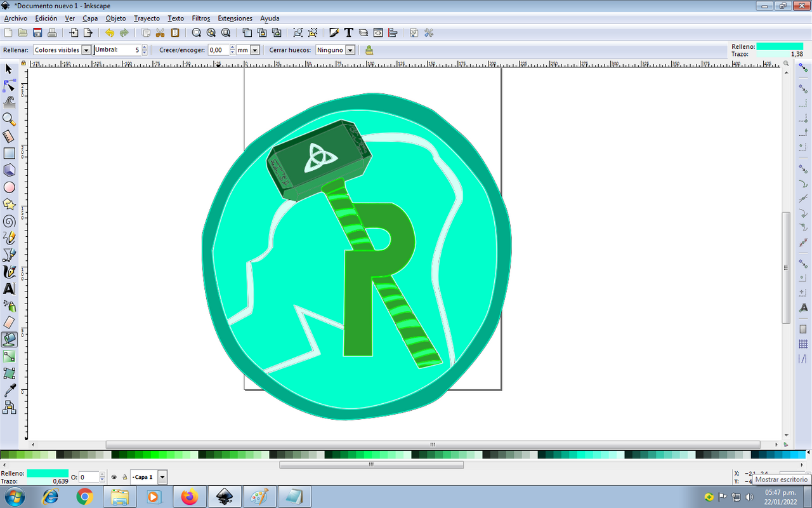
Task: Click the vertical canvas scrollbar thumb
Action: click(x=787, y=267)
